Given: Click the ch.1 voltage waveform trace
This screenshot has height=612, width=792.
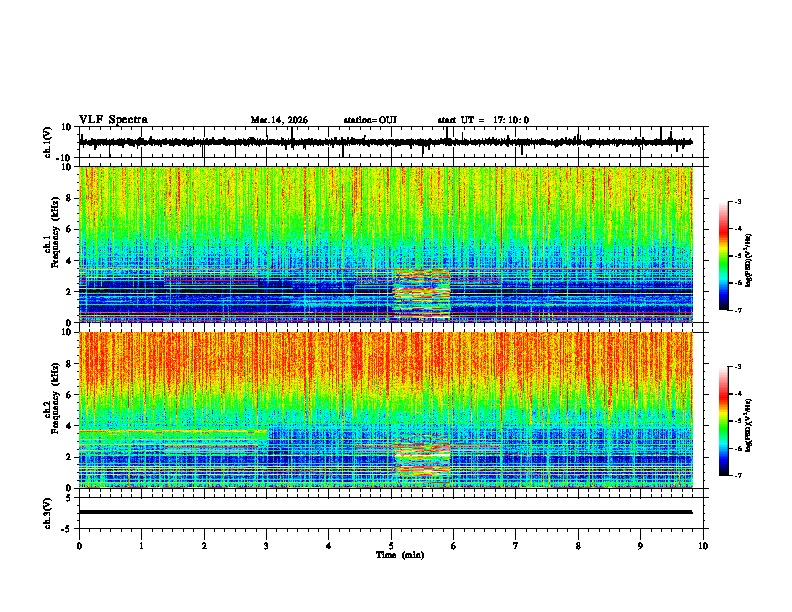Looking at the screenshot, I should [385, 142].
